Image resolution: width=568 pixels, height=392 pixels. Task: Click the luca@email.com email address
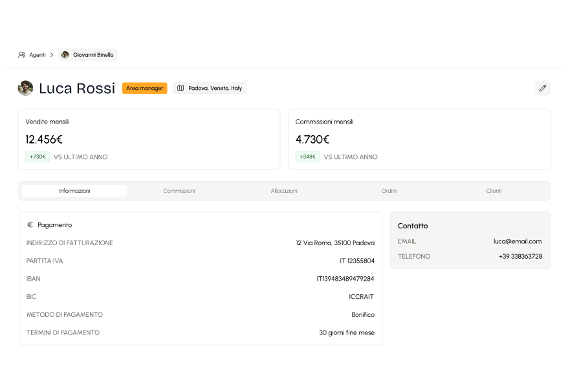[x=518, y=241]
